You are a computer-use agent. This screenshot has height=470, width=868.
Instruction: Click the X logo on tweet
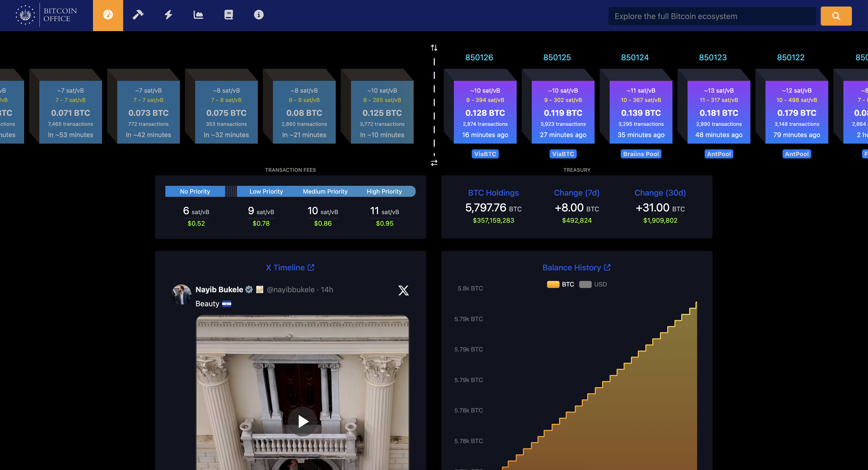pos(403,290)
